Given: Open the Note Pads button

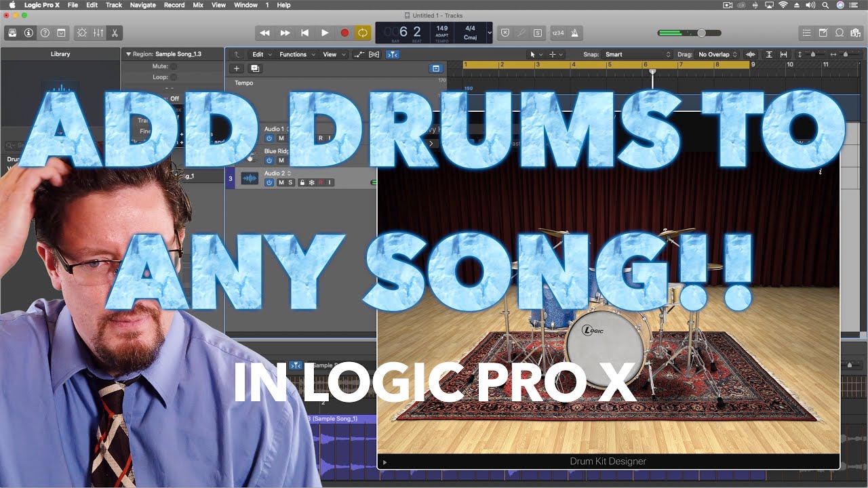Looking at the screenshot, I should point(823,33).
